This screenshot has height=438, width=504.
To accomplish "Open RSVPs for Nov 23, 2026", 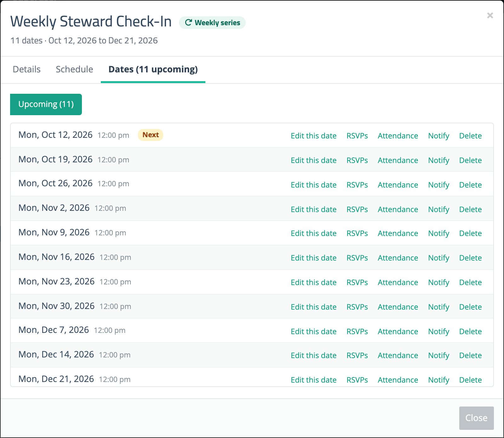I will (357, 282).
